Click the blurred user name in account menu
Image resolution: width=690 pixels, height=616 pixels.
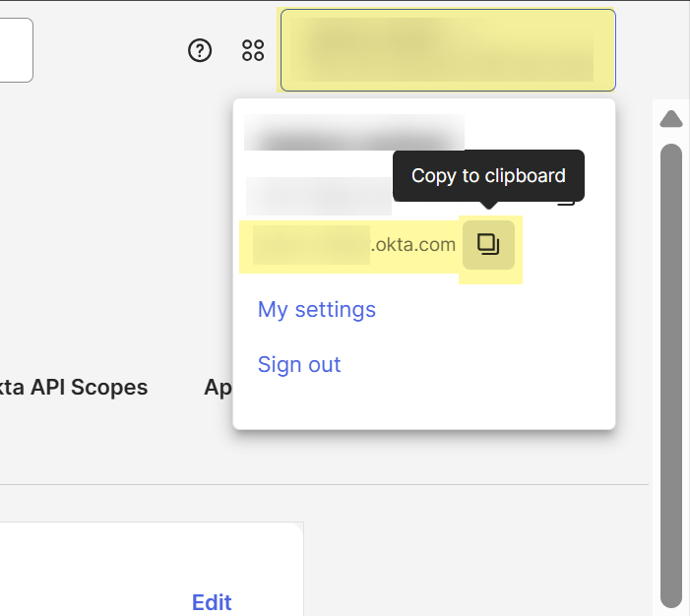353,133
